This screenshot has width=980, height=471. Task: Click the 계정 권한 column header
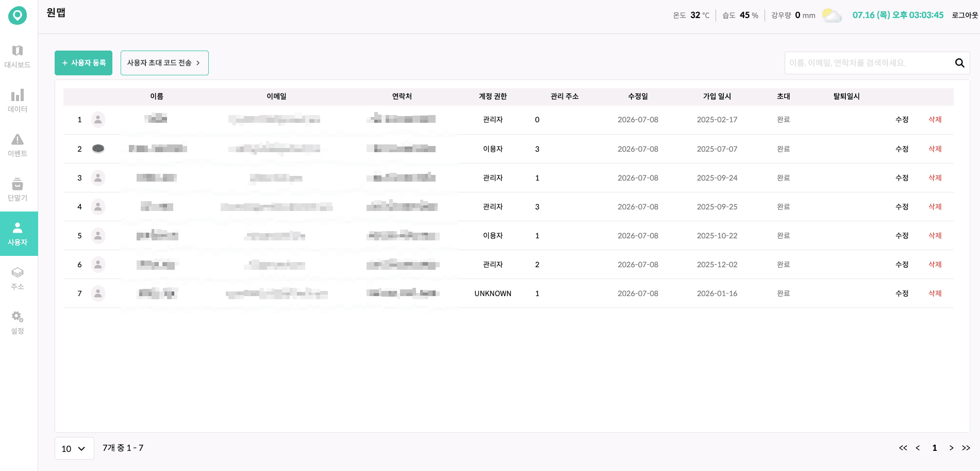coord(493,96)
